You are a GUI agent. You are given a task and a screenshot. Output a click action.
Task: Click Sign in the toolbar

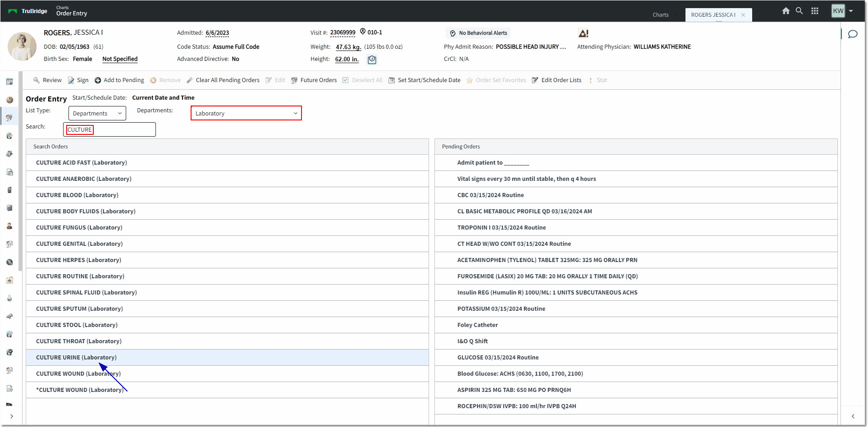coord(78,80)
